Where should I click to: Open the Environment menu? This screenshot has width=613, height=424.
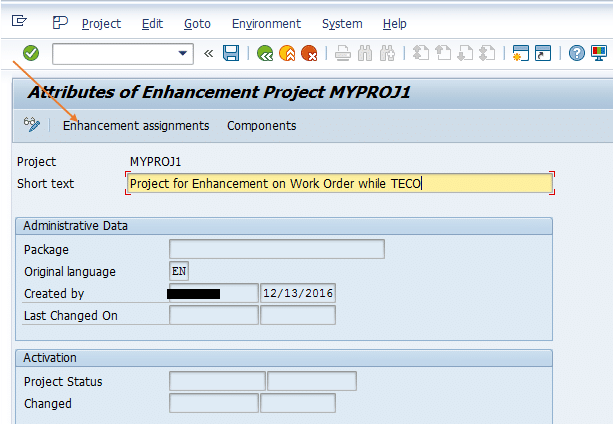pos(266,23)
